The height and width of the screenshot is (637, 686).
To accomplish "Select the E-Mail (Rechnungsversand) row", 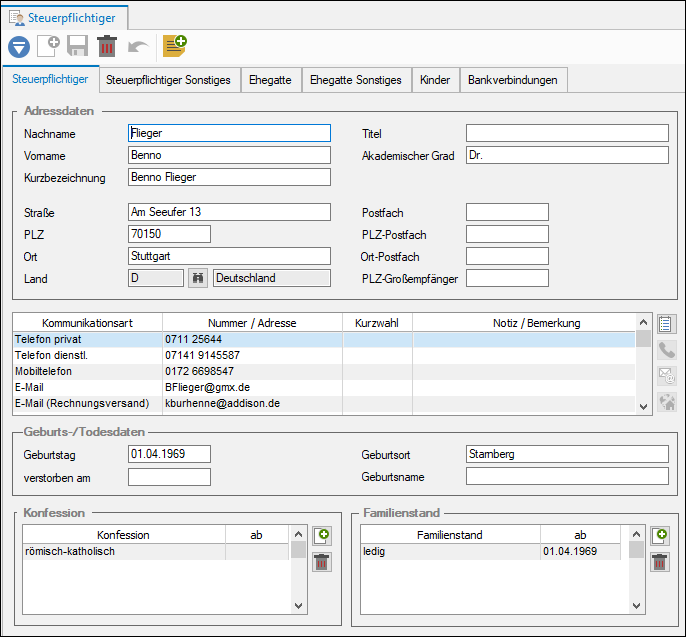I will [324, 403].
